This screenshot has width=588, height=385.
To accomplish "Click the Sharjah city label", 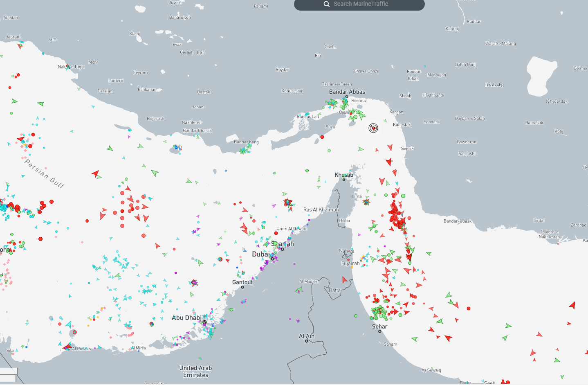I will point(283,244).
